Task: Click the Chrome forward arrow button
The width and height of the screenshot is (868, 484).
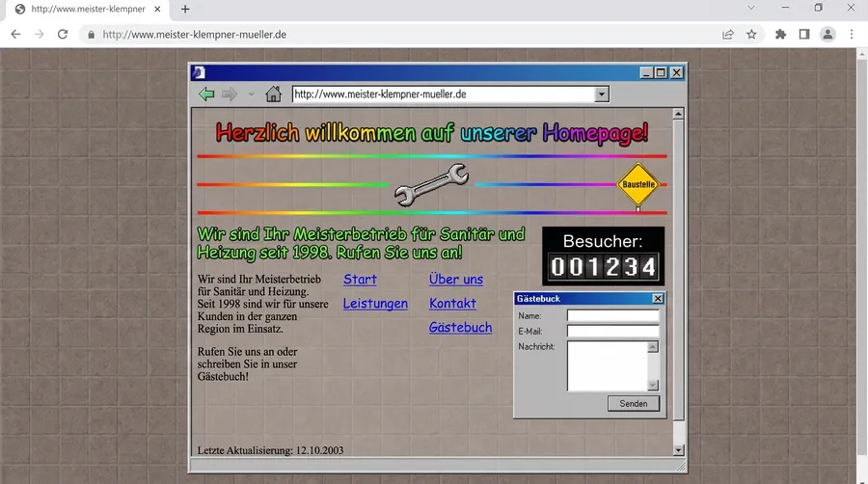Action: coord(39,35)
